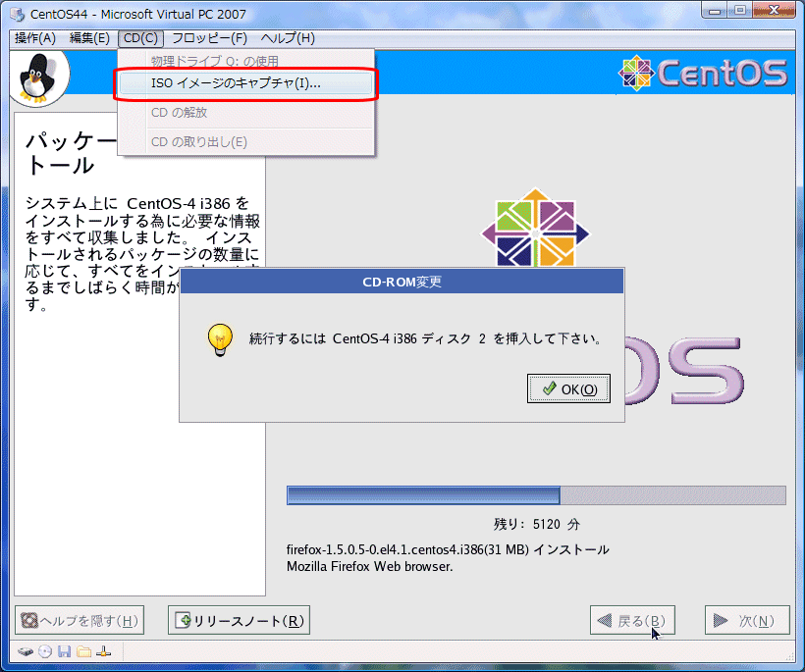Click the CD disc status bar icon

[45, 652]
